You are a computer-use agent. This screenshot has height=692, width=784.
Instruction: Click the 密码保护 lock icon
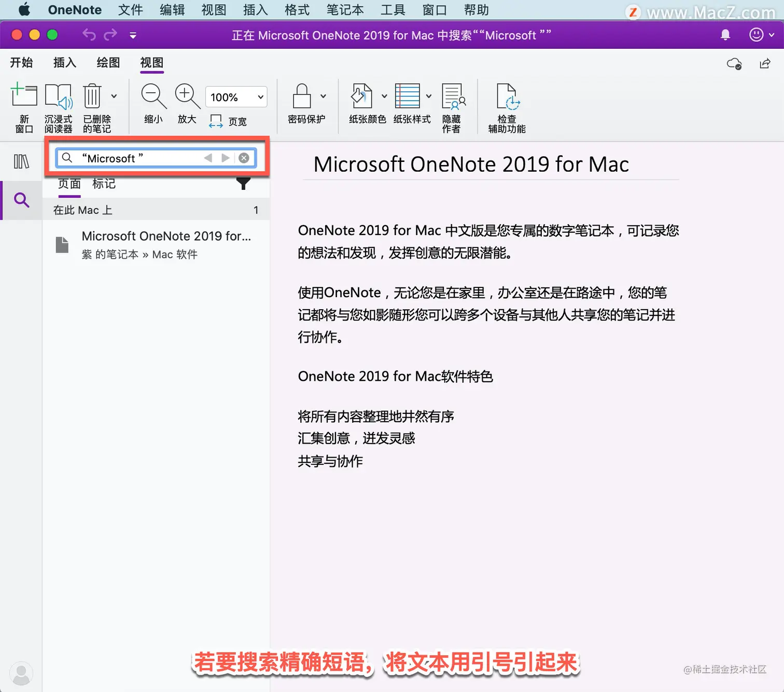click(302, 96)
